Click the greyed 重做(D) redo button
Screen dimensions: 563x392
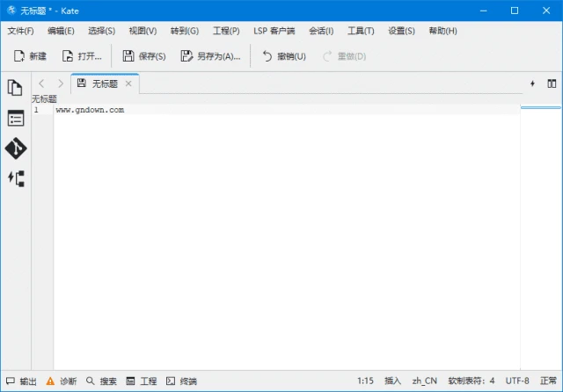point(344,56)
